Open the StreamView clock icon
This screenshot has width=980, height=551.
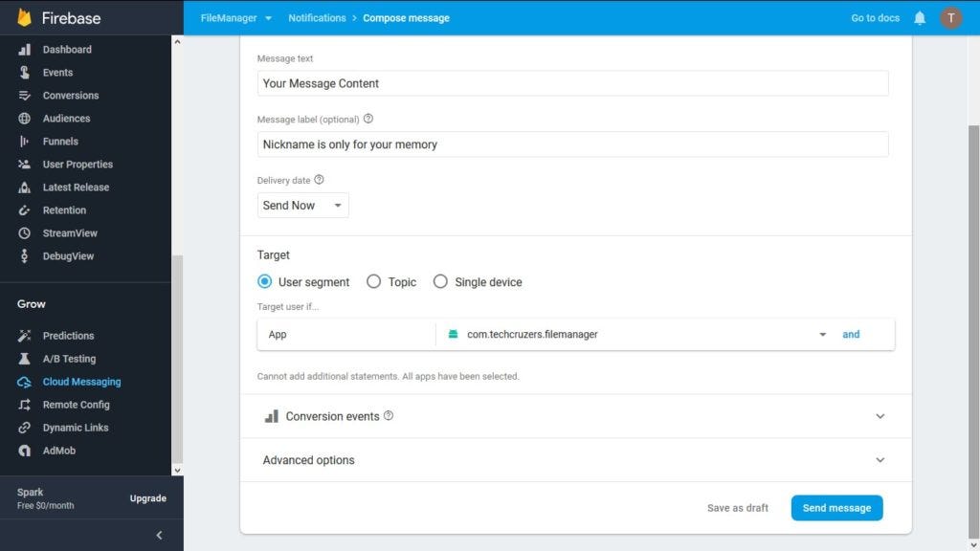click(x=24, y=233)
